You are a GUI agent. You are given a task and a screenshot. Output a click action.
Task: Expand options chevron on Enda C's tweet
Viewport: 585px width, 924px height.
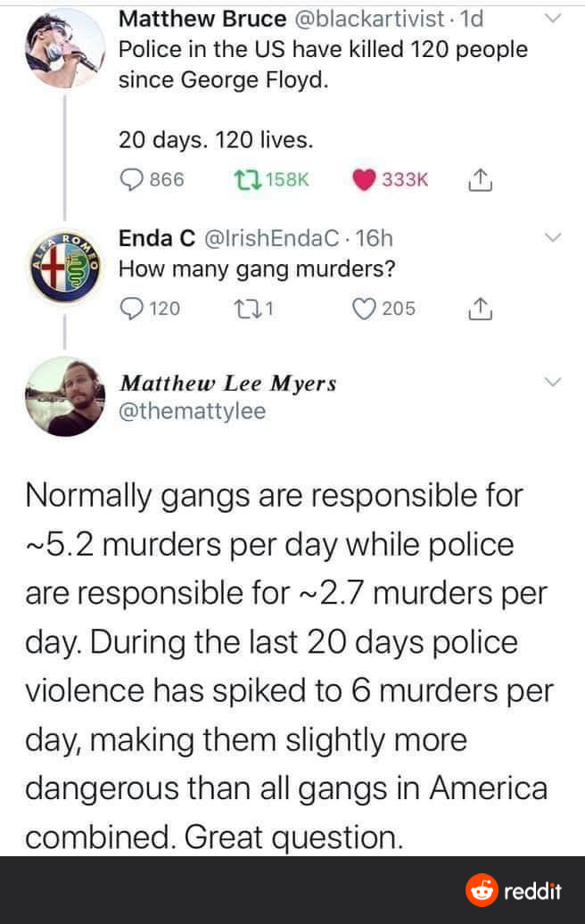coord(553,238)
